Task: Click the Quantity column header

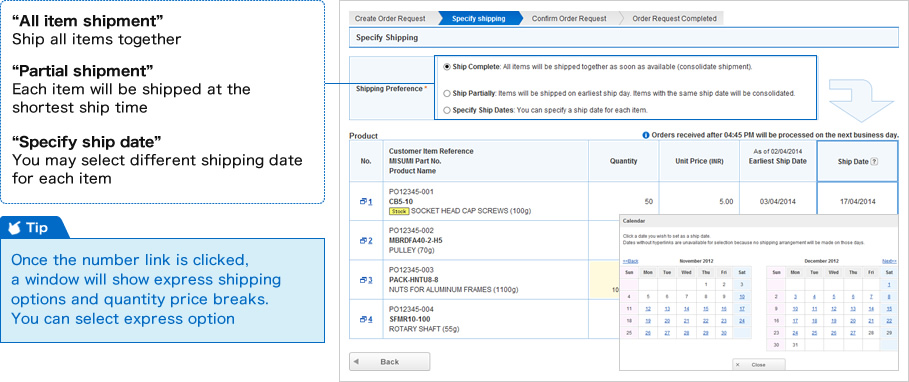Action: coord(624,161)
